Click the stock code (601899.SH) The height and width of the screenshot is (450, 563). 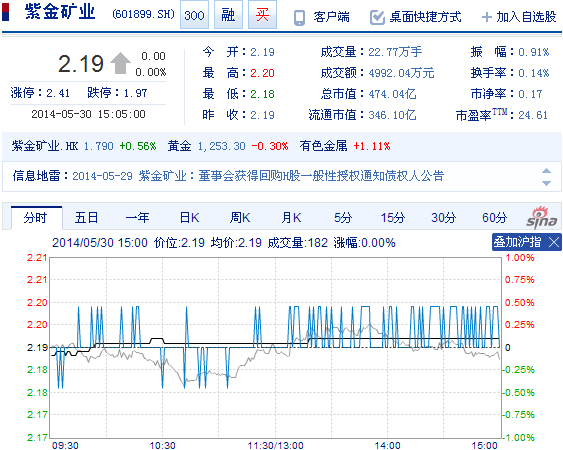[143, 14]
